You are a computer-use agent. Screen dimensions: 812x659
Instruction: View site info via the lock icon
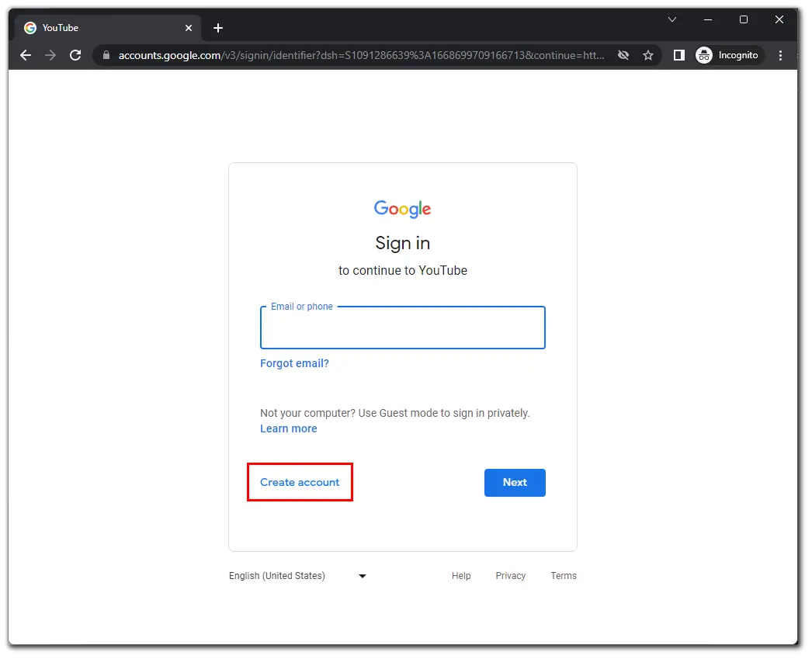coord(106,55)
